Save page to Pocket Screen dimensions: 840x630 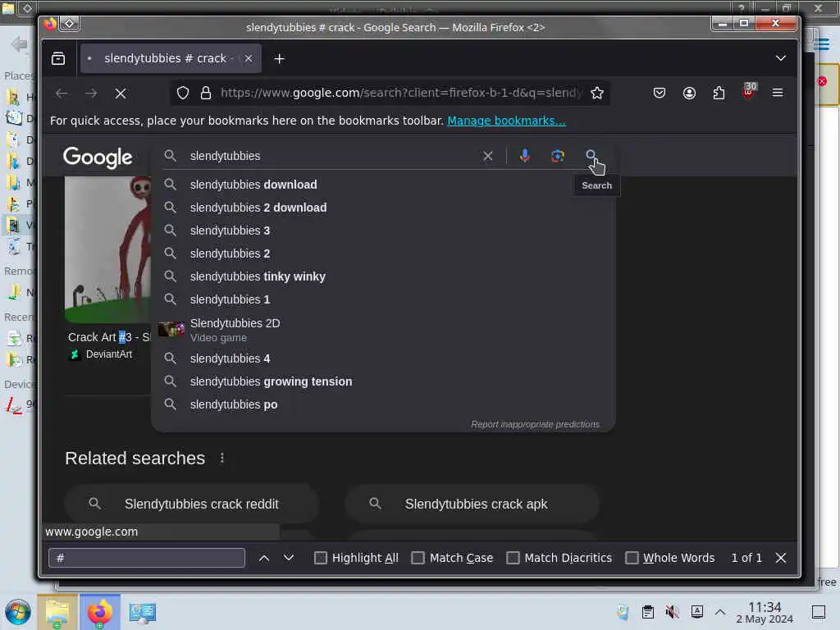click(x=660, y=94)
